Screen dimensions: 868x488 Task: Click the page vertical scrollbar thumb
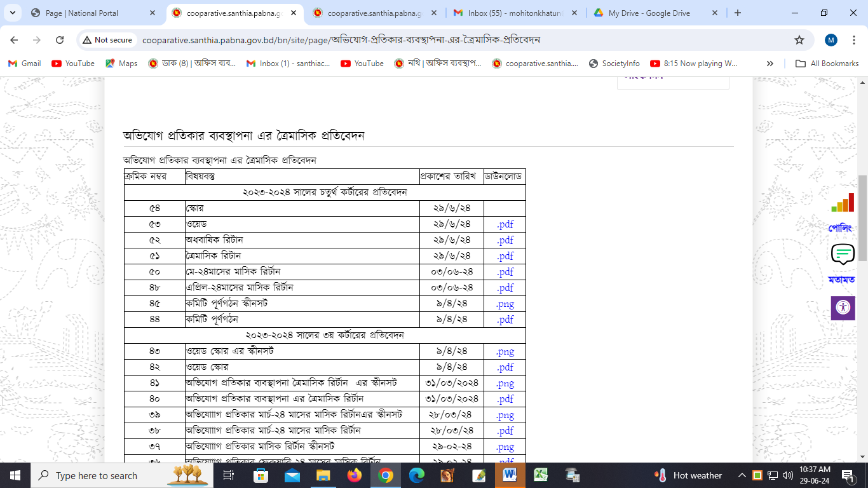coord(862,217)
